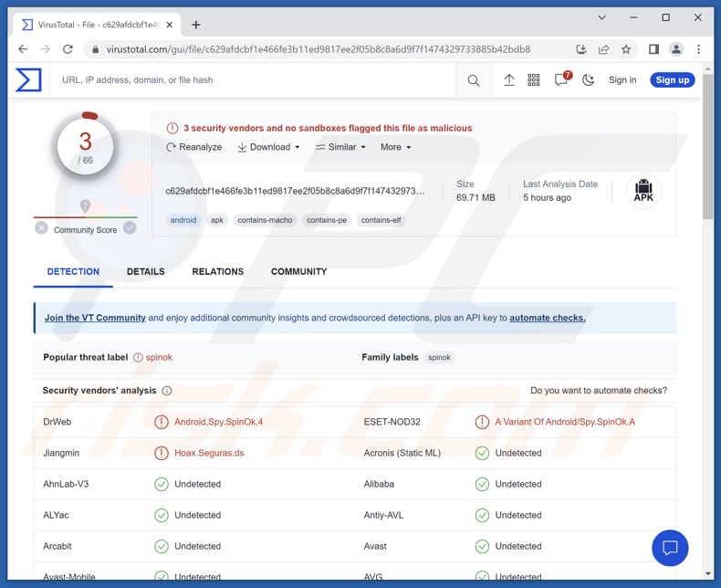Click the check icon by Avast
Image resolution: width=721 pixels, height=588 pixels.
(x=482, y=547)
